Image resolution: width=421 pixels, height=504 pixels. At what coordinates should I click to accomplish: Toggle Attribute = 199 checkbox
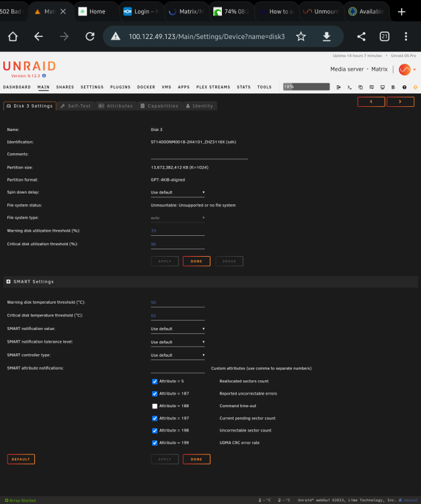[155, 443]
